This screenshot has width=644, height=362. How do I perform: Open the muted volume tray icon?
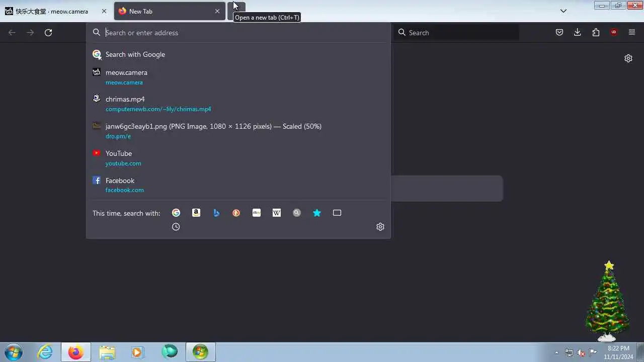pyautogui.click(x=581, y=352)
